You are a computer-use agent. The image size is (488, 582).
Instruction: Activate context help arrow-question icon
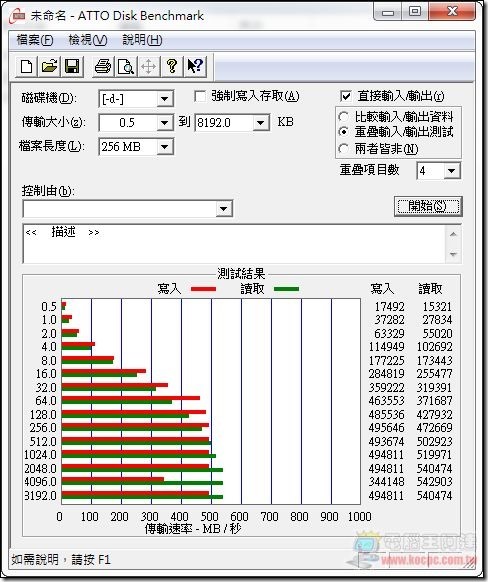(195, 66)
